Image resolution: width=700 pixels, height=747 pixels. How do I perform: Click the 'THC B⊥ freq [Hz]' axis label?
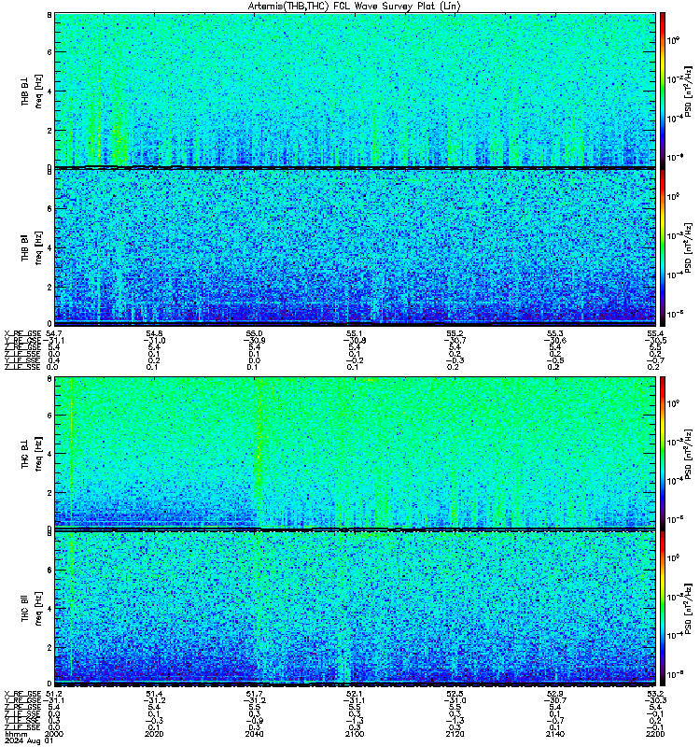click(x=32, y=453)
